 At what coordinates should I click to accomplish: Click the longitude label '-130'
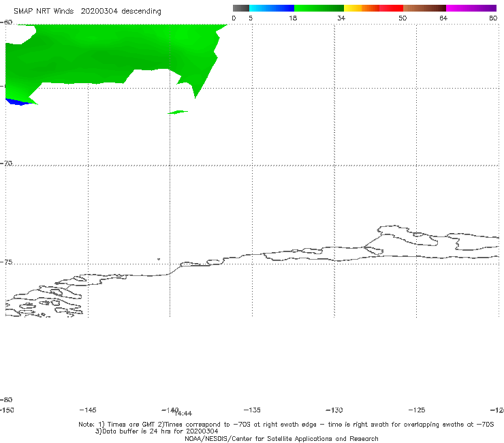tap(334, 410)
